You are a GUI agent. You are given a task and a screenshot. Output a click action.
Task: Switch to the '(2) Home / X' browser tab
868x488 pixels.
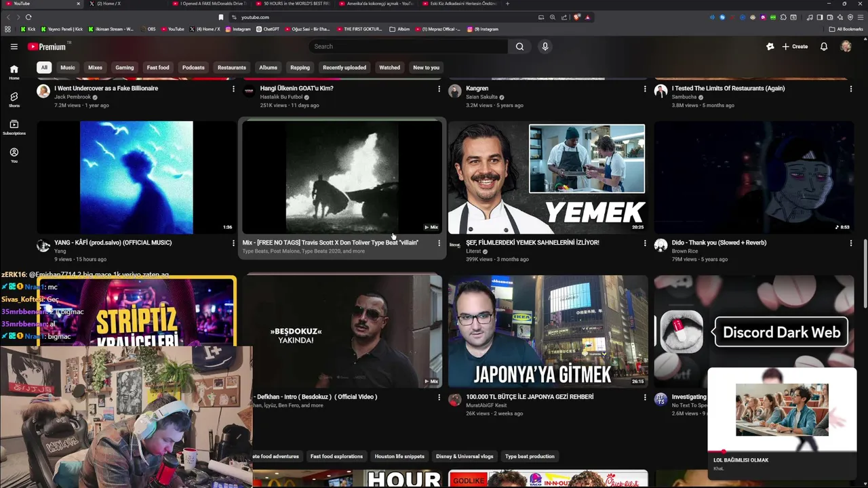click(x=125, y=3)
